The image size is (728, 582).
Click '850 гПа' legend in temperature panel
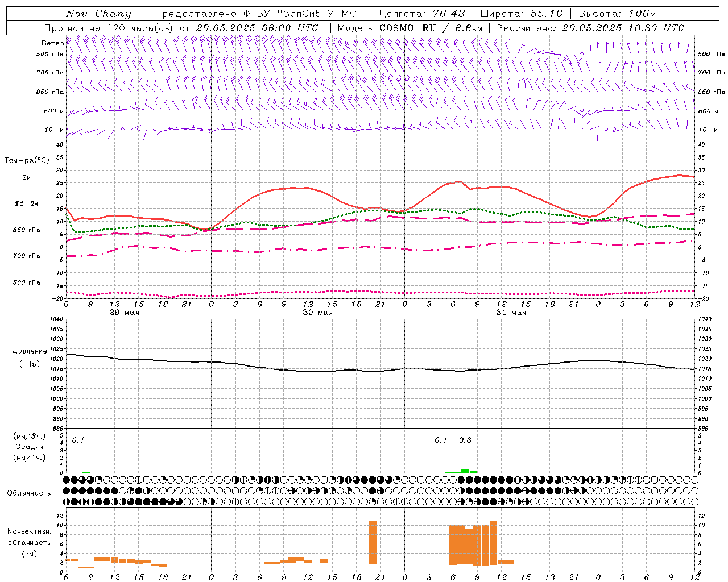(26, 230)
